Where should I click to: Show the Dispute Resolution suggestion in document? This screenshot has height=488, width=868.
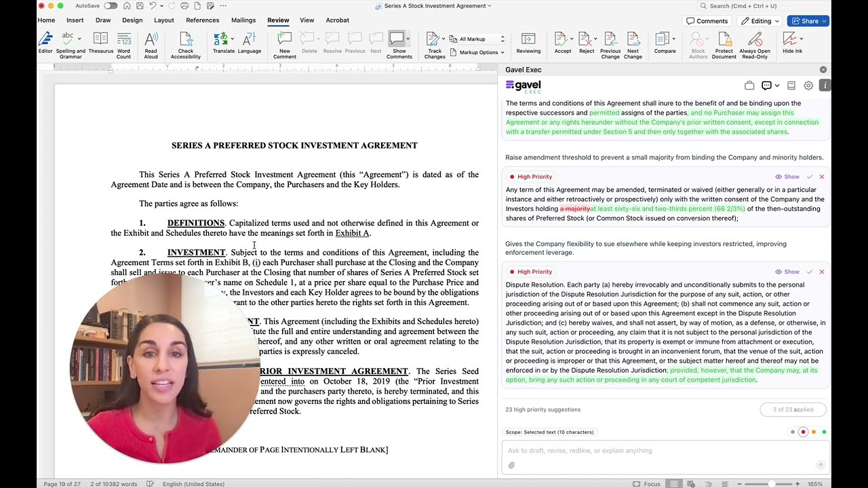787,272
